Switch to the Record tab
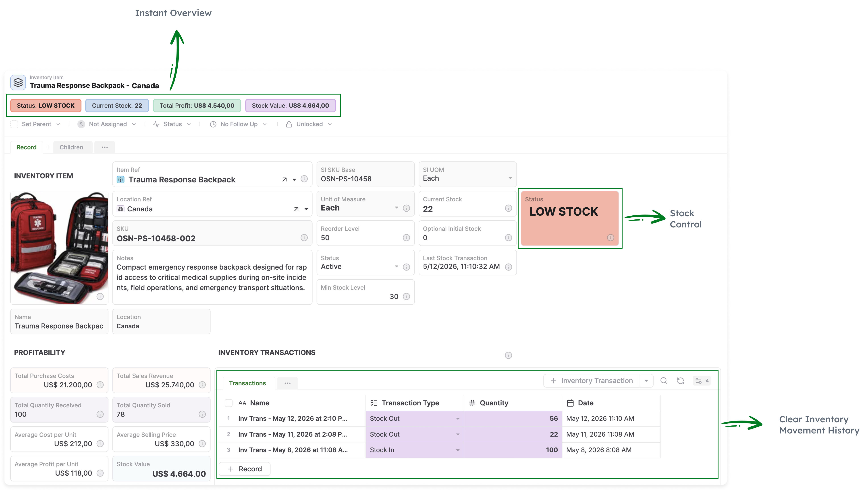 pos(26,147)
